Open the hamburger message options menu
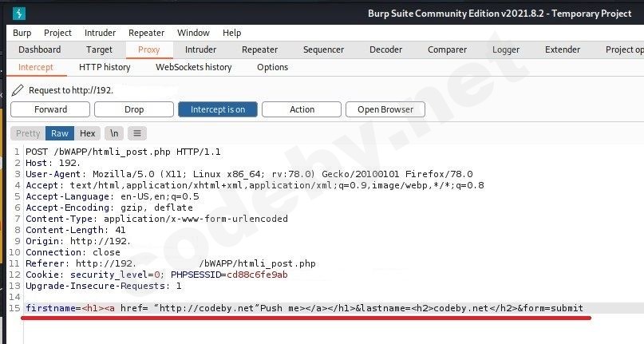644x344 pixels. [137, 133]
